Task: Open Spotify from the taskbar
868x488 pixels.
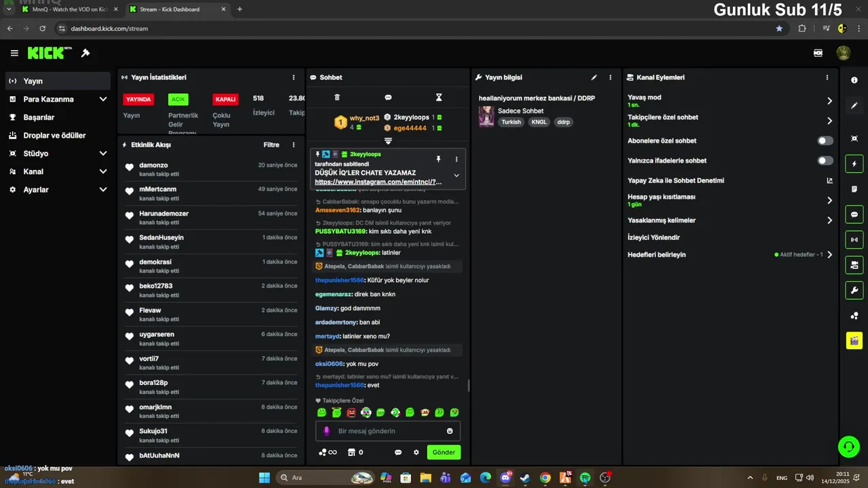Action: [x=585, y=478]
